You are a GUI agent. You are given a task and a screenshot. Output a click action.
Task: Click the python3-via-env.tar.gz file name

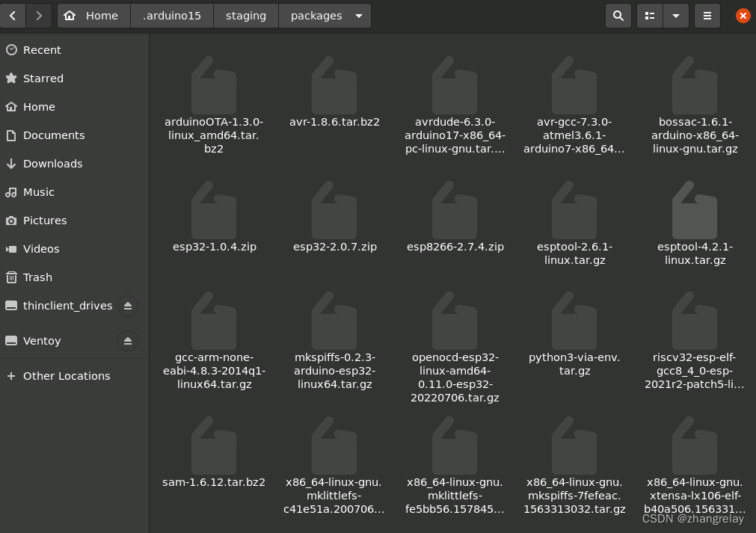[x=574, y=364]
